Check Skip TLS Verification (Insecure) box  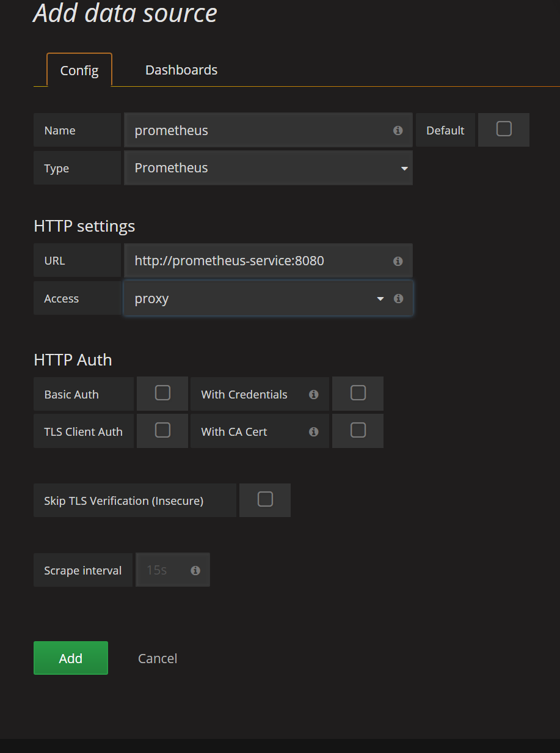tap(265, 499)
